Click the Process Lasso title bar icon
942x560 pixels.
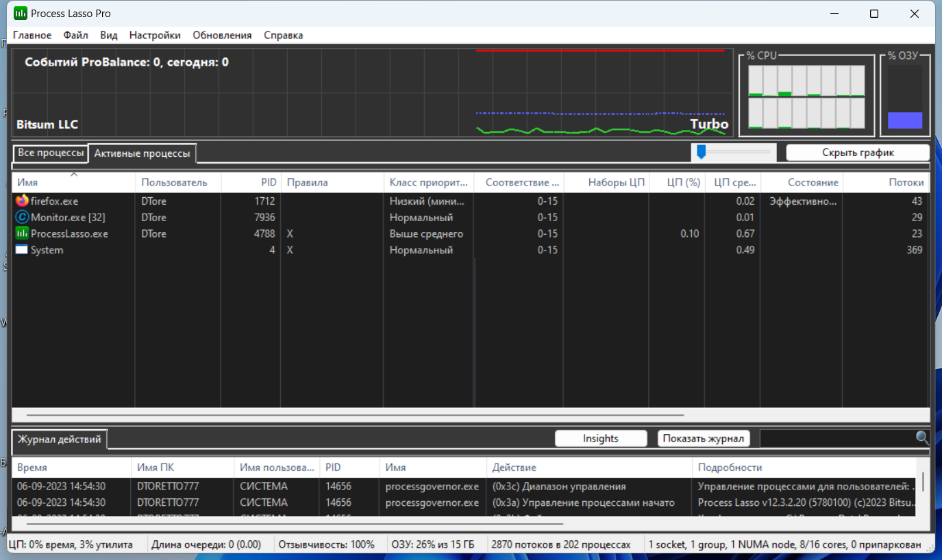tap(20, 14)
